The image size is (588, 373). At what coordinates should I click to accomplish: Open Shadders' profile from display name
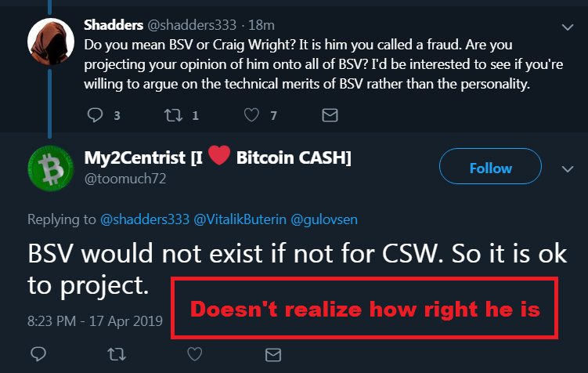(114, 25)
